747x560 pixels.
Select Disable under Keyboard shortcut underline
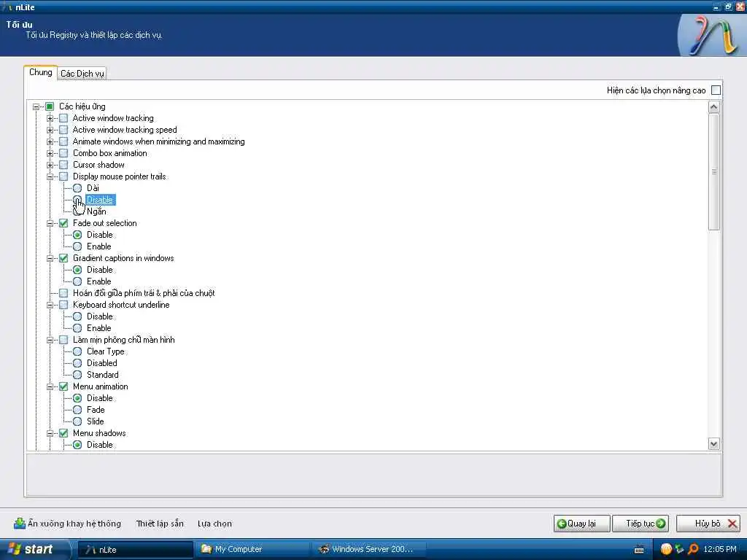pyautogui.click(x=77, y=316)
